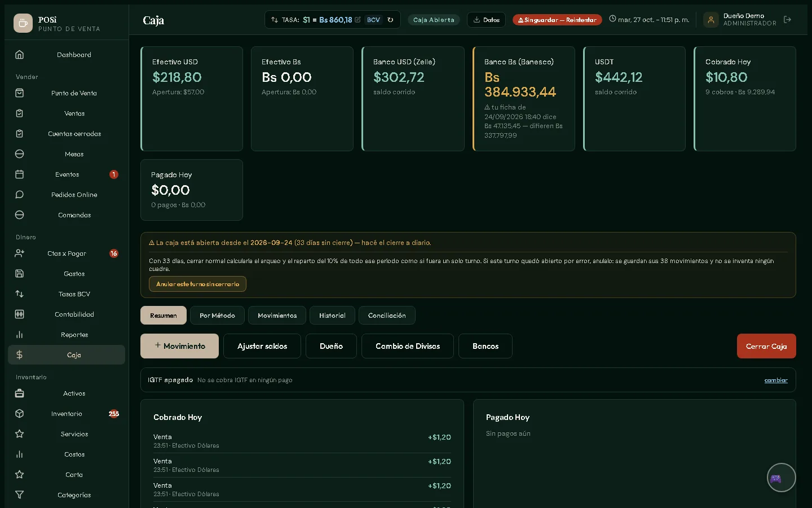Click the logout icon beside Dueño Demo
812x508 pixels.
click(x=788, y=20)
